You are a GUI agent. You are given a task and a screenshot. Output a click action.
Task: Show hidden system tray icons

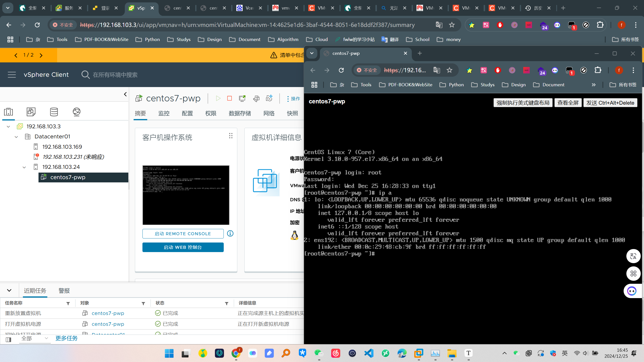(504, 353)
